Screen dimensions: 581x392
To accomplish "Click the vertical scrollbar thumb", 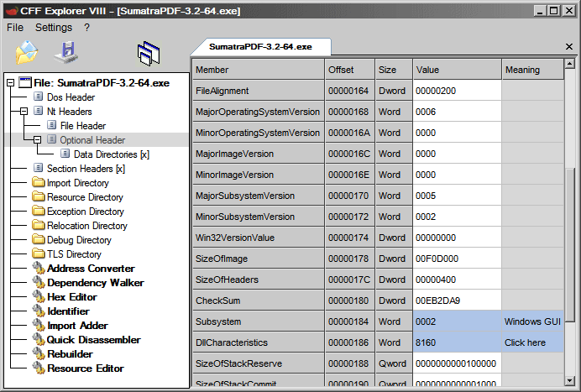I will click(x=570, y=244).
